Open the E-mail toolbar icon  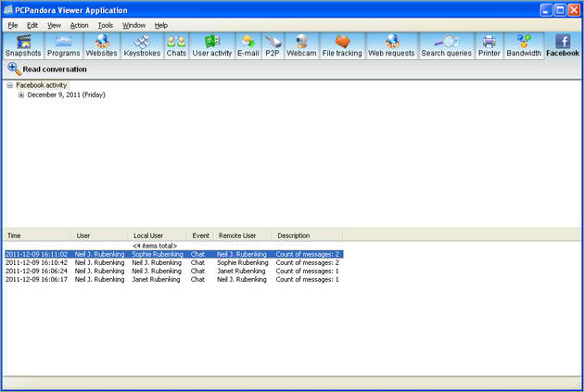coord(248,46)
